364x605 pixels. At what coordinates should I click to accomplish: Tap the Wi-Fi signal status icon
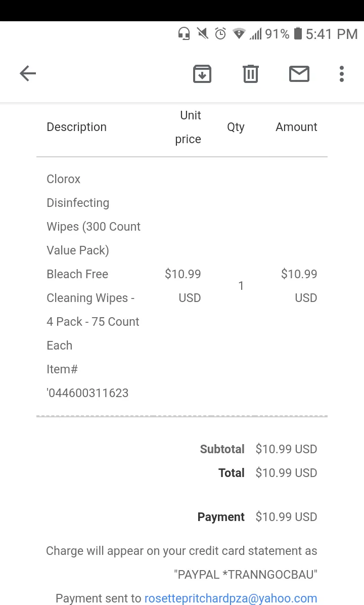(239, 34)
